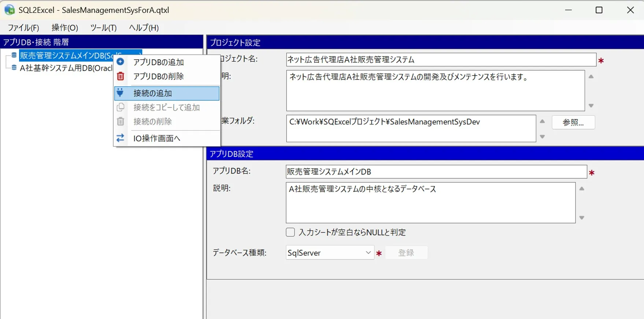Click the 参照... browse button

[573, 122]
